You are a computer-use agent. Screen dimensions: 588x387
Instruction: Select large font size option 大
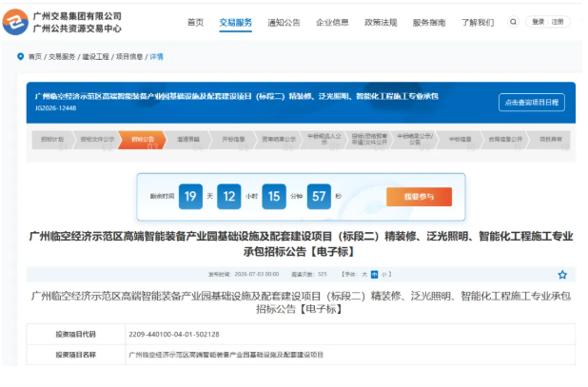coord(364,274)
